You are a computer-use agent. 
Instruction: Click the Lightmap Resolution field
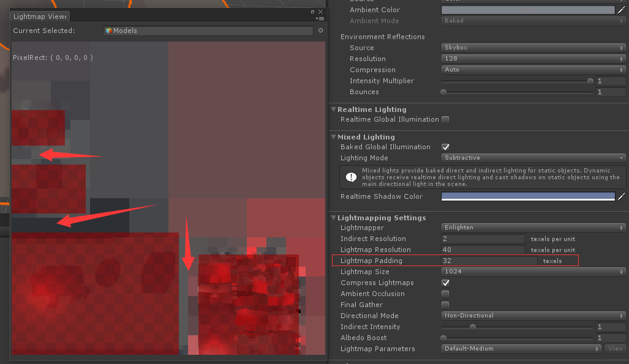(x=483, y=250)
